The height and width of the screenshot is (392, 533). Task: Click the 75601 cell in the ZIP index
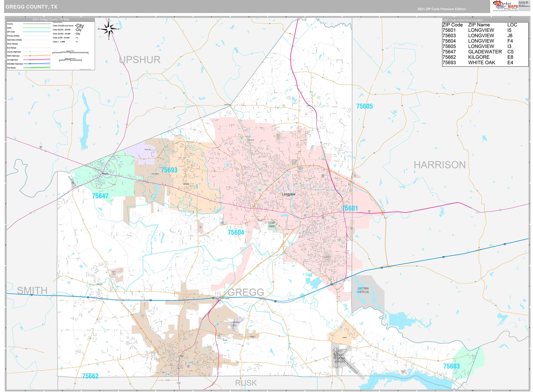pos(449,30)
